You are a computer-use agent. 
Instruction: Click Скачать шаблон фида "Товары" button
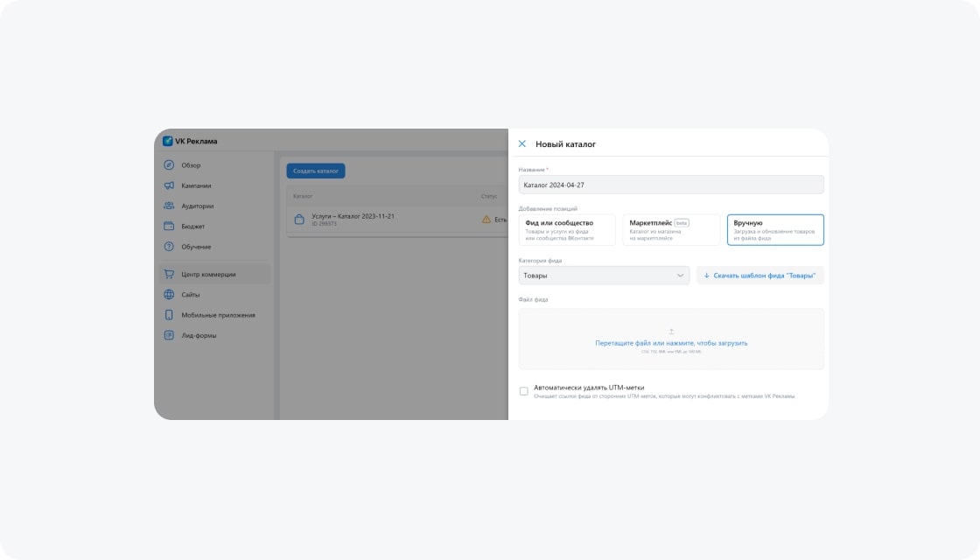pyautogui.click(x=760, y=276)
